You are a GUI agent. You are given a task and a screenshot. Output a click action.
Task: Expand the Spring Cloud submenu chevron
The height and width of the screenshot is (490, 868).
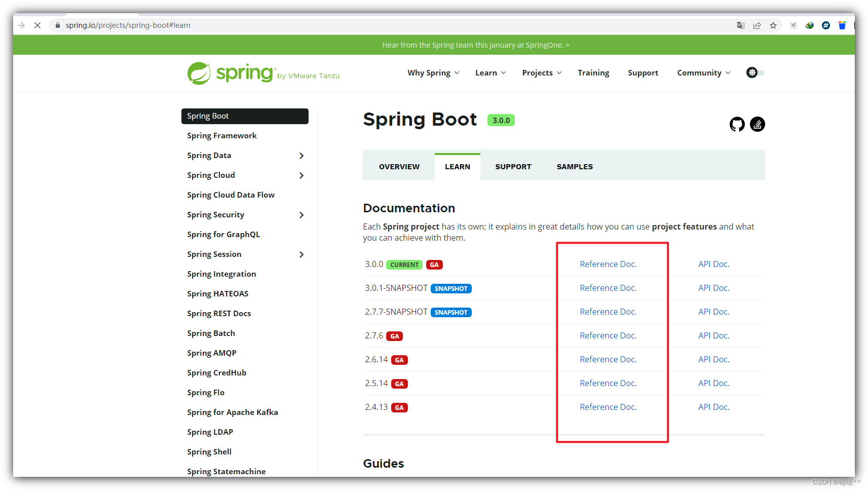(x=301, y=175)
